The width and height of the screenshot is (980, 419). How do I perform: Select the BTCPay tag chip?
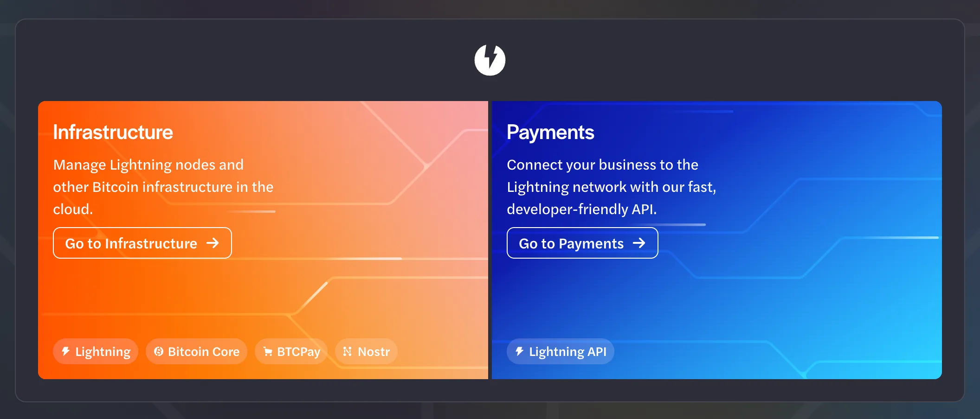pyautogui.click(x=291, y=351)
